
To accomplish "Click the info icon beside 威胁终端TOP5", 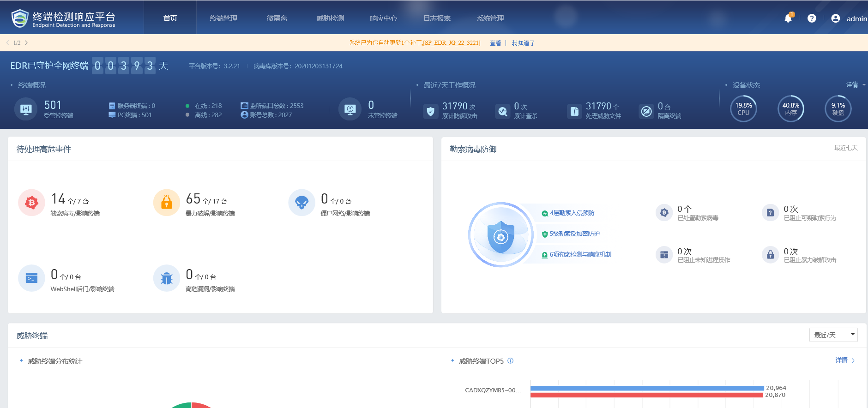I will (x=510, y=361).
